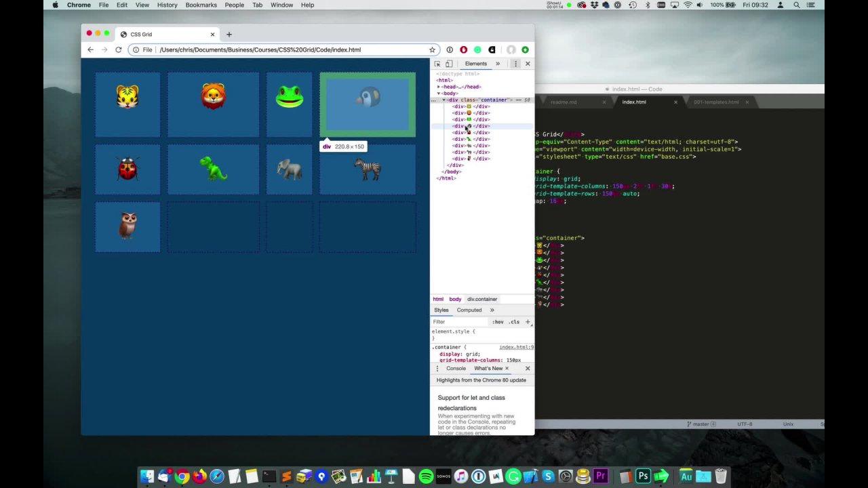Screen dimensions: 868x488
Task: Collapse the div class container node
Action: [x=444, y=100]
